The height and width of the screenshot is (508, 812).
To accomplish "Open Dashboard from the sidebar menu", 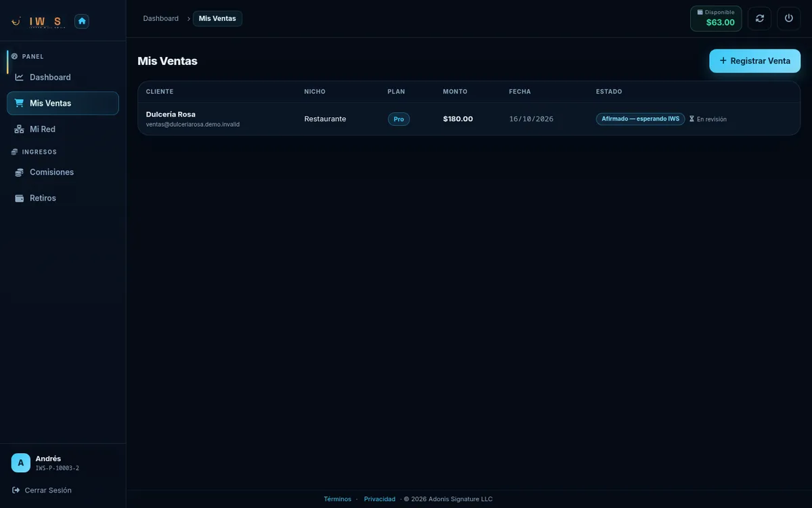I will [x=63, y=77].
